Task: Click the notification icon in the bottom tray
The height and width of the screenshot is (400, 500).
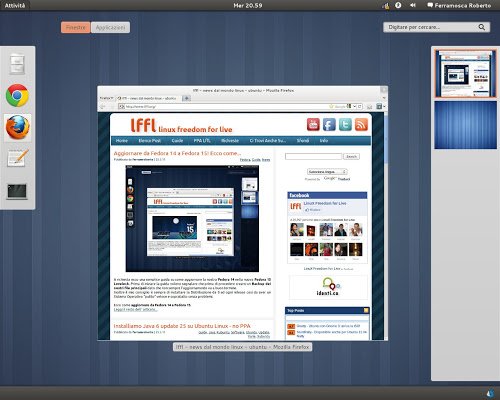Action: coord(490,394)
